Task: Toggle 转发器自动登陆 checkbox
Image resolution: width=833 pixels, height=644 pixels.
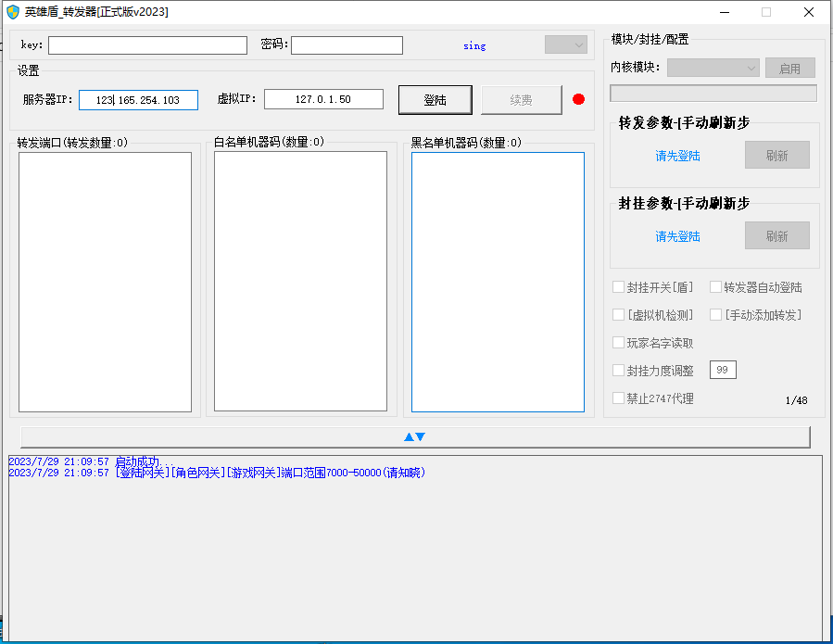Action: [x=716, y=287]
